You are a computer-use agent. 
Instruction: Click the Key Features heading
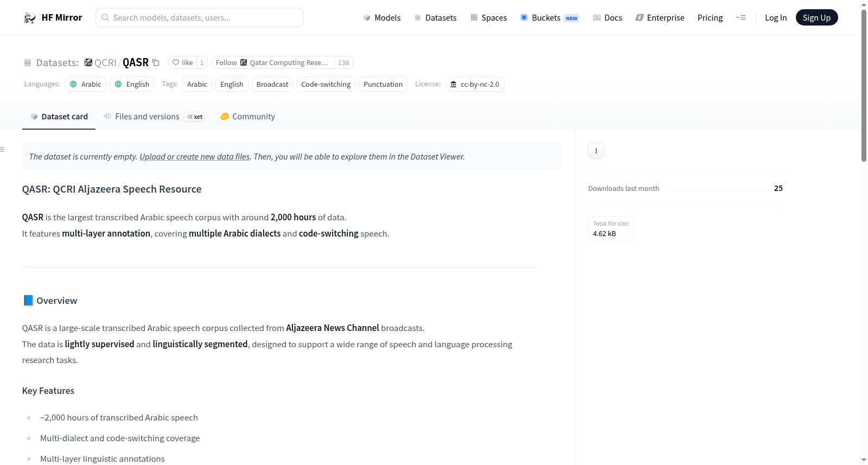48,391
